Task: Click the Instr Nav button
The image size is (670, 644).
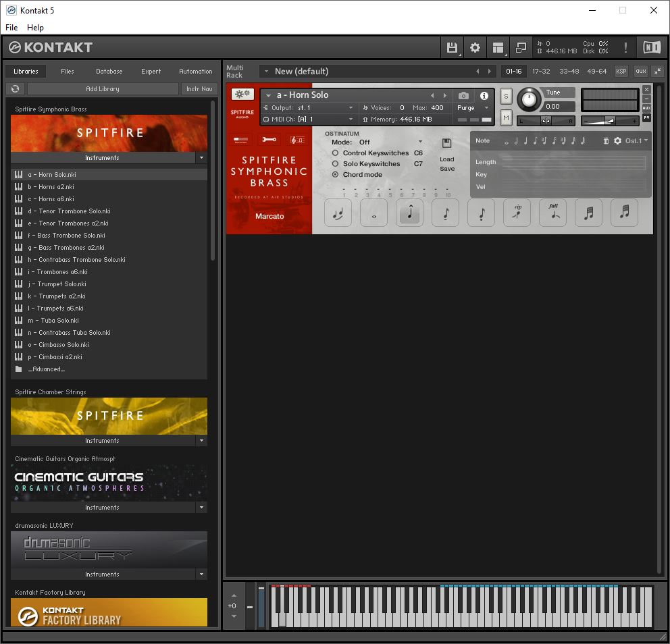Action: click(199, 89)
